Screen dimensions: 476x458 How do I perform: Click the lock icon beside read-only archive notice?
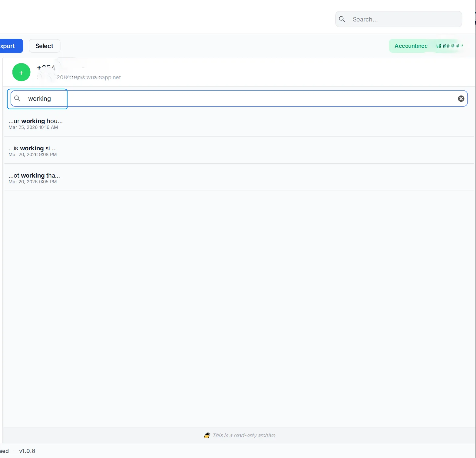207,435
